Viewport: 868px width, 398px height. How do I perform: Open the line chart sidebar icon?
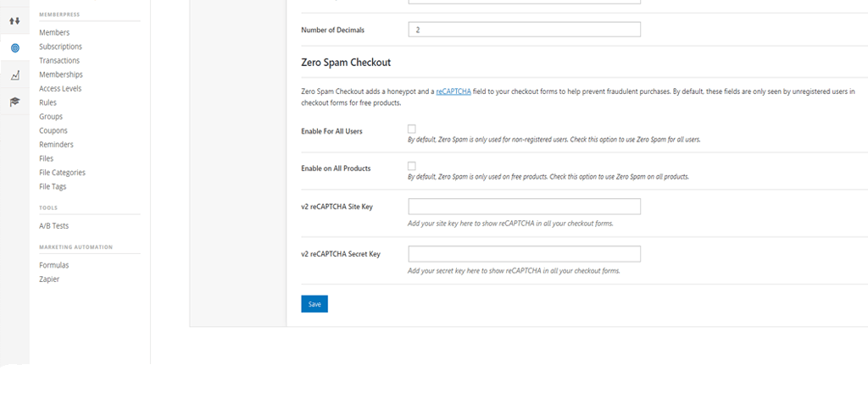(x=14, y=75)
